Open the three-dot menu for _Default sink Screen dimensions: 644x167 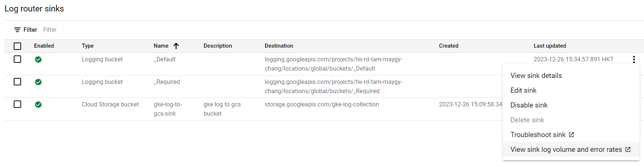(634, 59)
